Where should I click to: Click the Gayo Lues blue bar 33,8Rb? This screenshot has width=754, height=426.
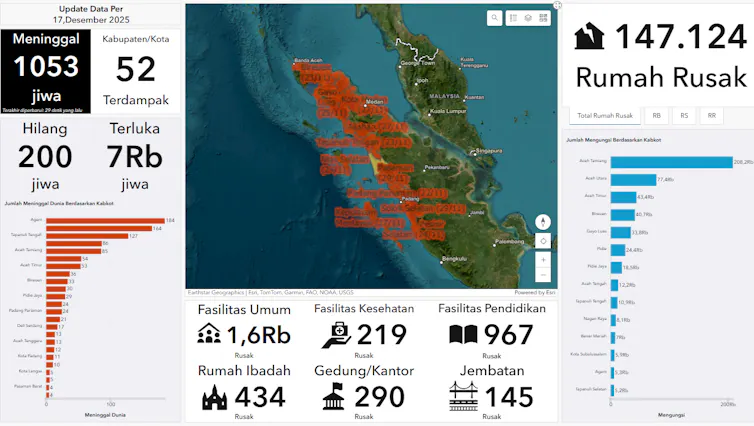pyautogui.click(x=621, y=233)
